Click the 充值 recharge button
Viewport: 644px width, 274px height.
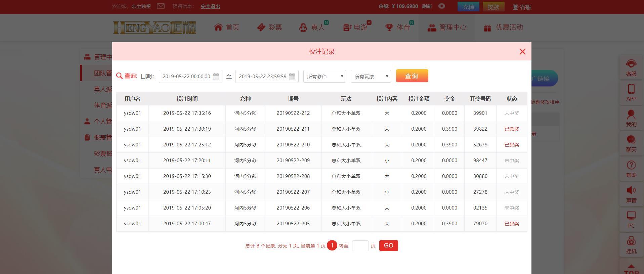[x=468, y=7]
